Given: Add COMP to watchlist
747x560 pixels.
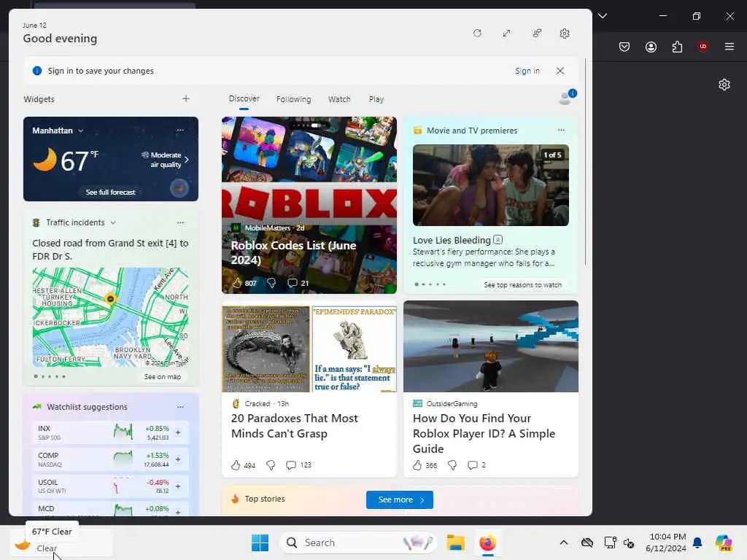Looking at the screenshot, I should [178, 459].
